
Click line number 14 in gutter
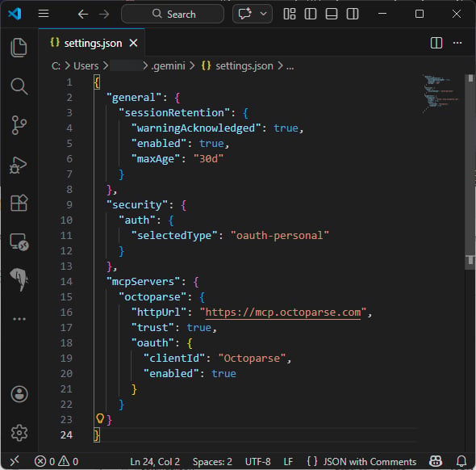66,282
